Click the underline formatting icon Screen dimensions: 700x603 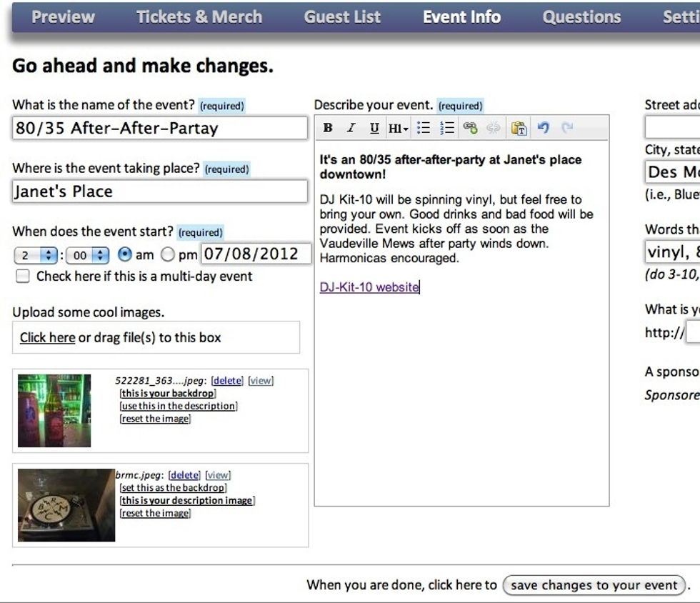(x=374, y=128)
